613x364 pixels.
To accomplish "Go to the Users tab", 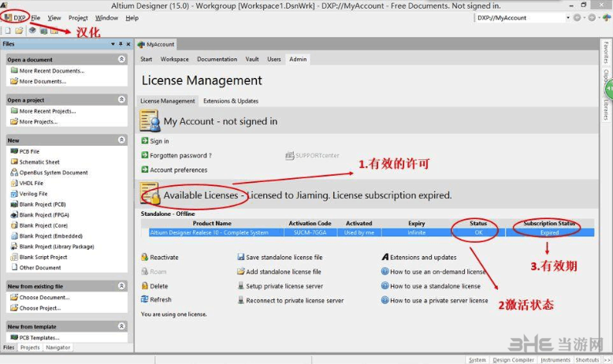I will [274, 59].
